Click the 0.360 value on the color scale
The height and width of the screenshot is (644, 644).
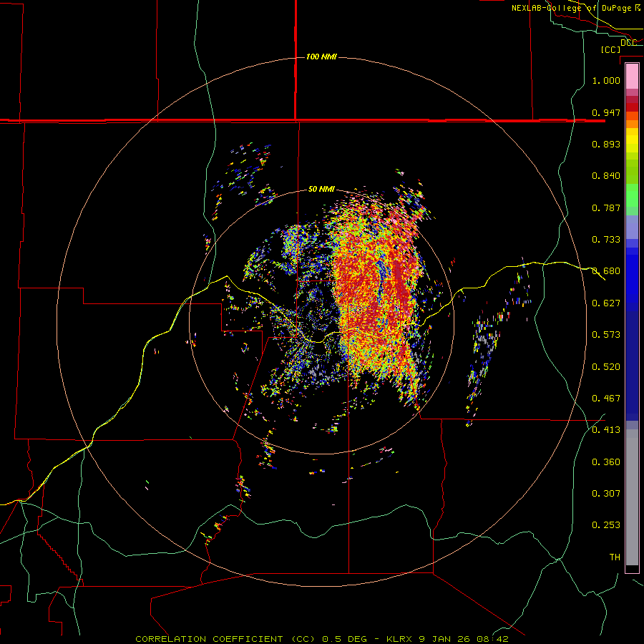[x=606, y=462]
